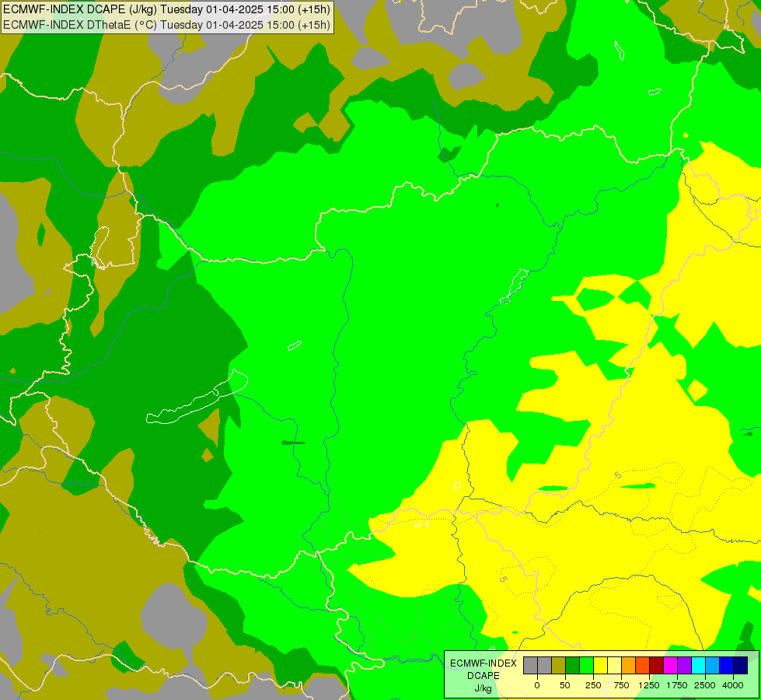Click the J/kg unit label in the legend
Viewport: 761px width, 700px height.
(x=483, y=688)
